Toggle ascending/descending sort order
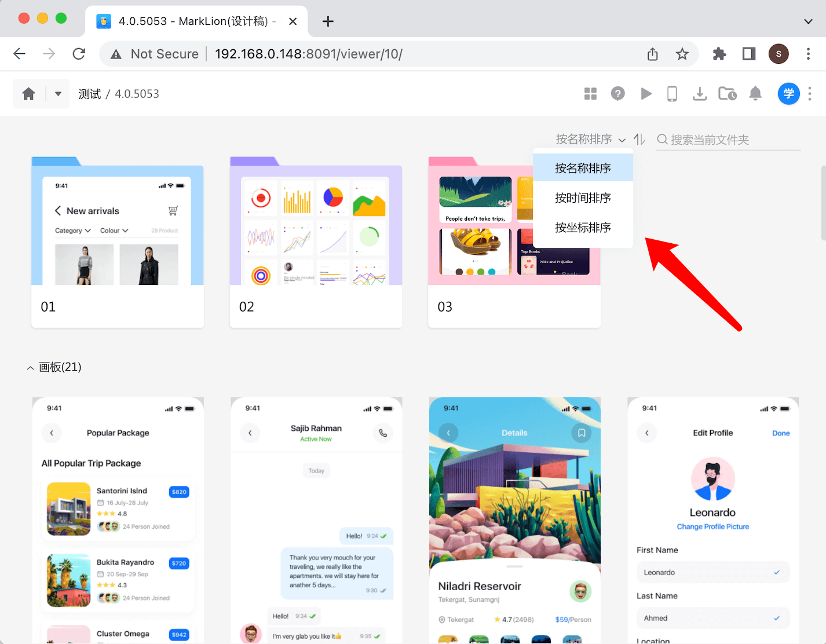Screen dimensions: 826x644 (639, 140)
